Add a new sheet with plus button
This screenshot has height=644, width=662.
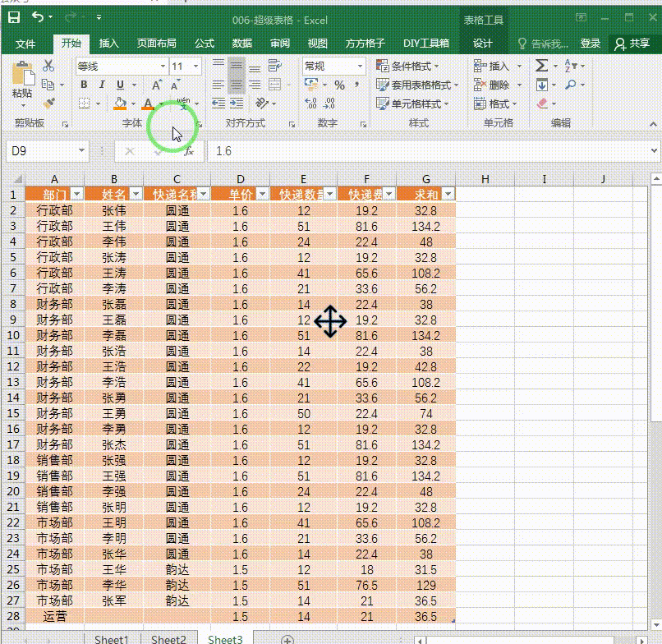pyautogui.click(x=287, y=639)
